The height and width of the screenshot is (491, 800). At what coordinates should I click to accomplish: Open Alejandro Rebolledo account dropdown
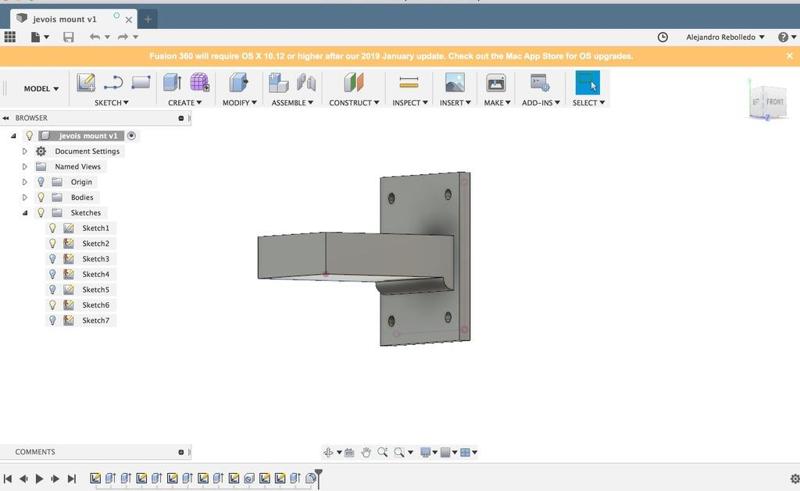(725, 37)
